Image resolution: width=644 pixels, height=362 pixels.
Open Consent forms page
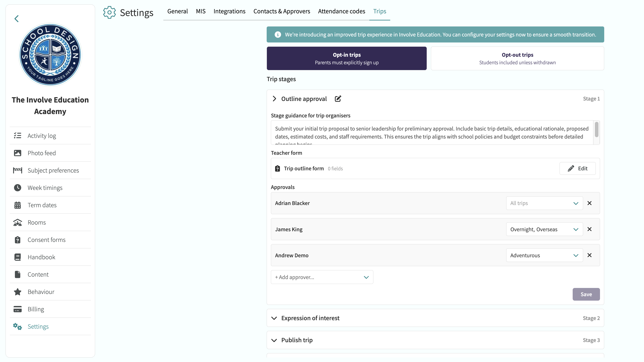tap(50, 240)
